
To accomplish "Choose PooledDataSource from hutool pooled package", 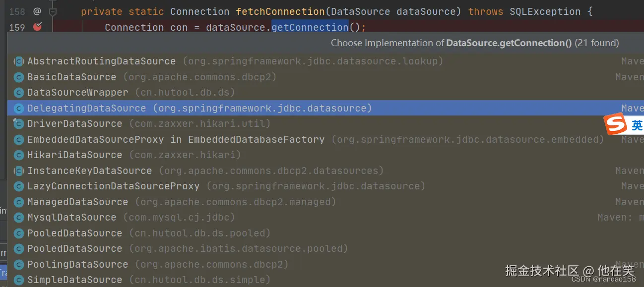I will [74, 233].
